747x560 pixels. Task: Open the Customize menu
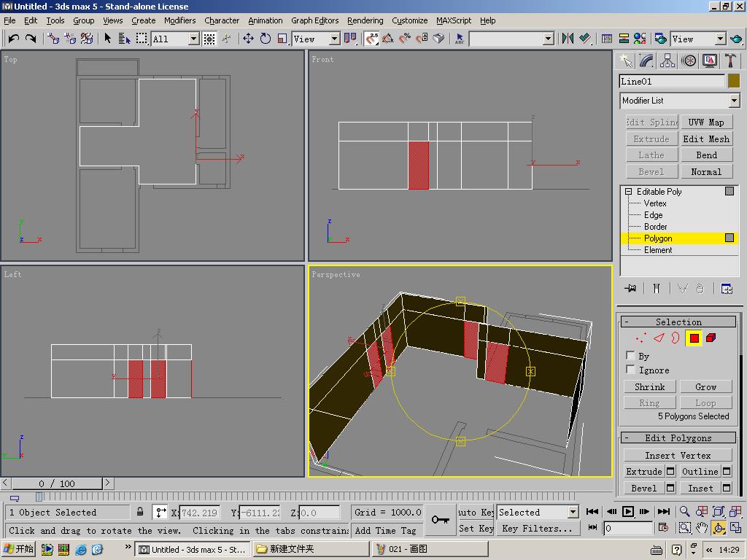click(410, 20)
